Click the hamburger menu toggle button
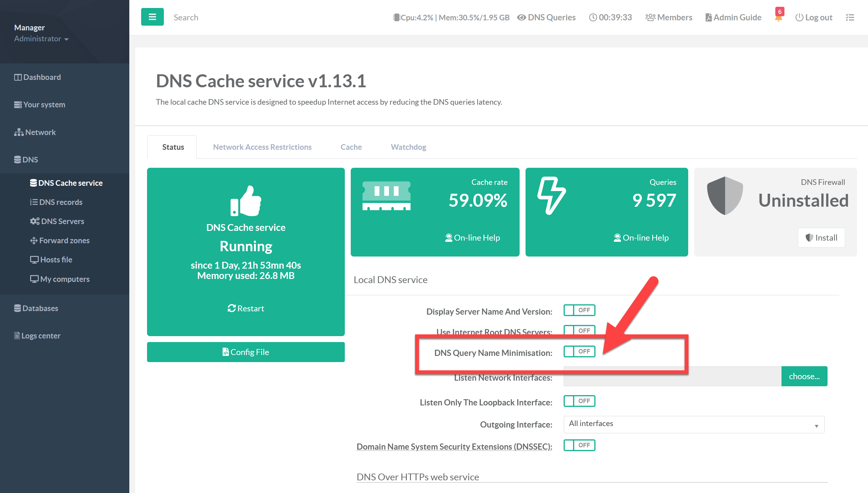The width and height of the screenshot is (868, 493). pyautogui.click(x=152, y=17)
